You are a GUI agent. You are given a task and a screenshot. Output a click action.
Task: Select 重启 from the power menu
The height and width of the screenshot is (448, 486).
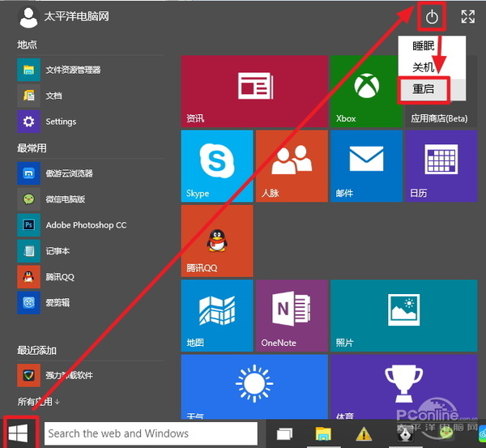(424, 89)
